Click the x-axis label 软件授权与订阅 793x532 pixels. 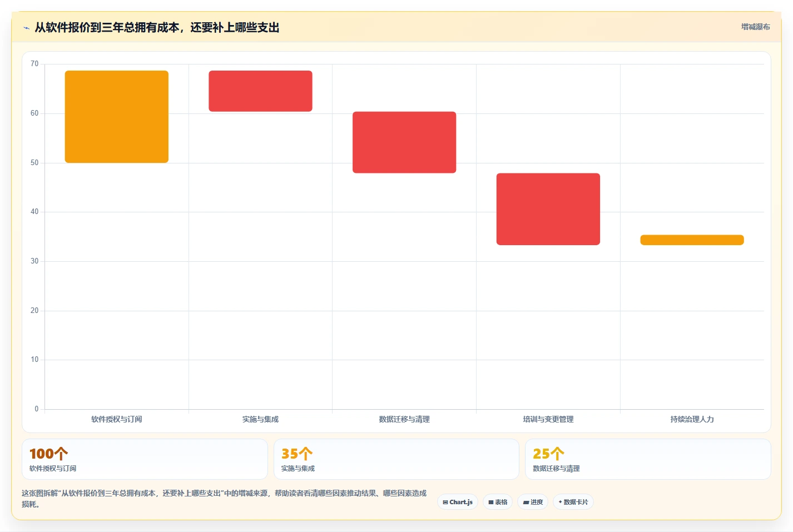(x=117, y=419)
